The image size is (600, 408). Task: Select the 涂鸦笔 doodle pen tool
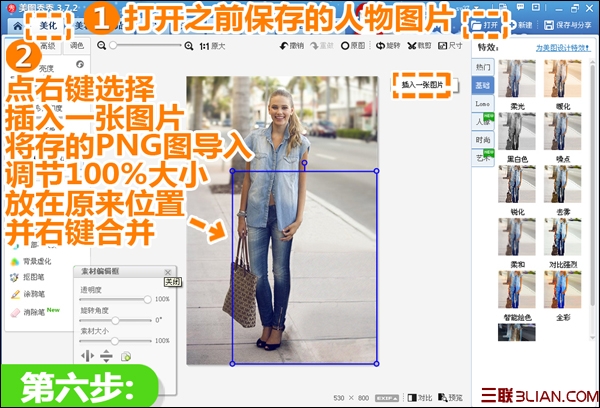pyautogui.click(x=28, y=294)
